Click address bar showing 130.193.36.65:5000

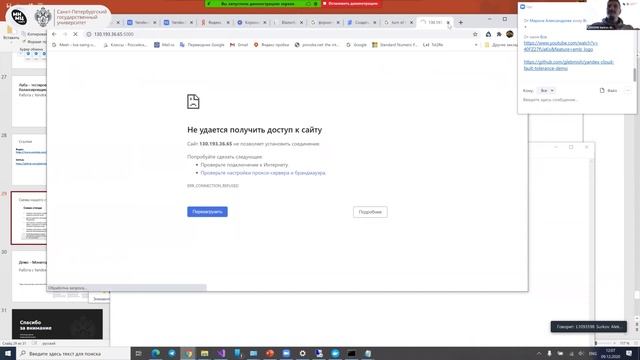(278, 34)
